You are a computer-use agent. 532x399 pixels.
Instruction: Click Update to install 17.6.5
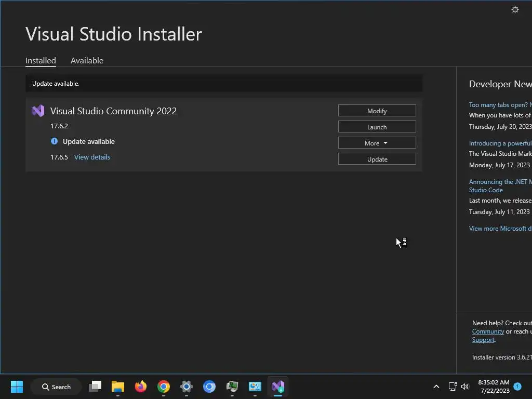[x=377, y=159]
